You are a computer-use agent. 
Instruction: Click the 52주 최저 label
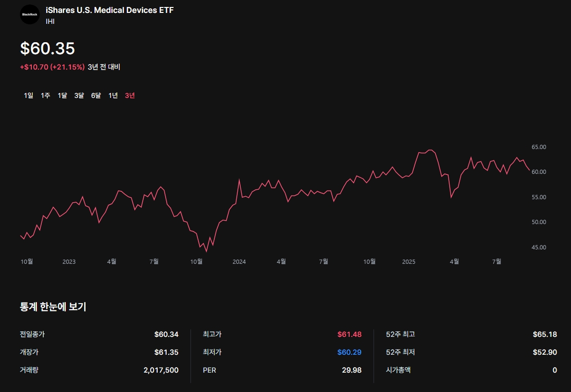coord(400,352)
